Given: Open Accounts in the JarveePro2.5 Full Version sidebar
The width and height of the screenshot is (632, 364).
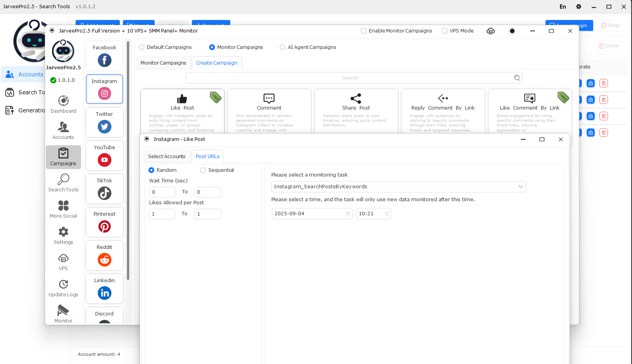Looking at the screenshot, I should (x=63, y=131).
